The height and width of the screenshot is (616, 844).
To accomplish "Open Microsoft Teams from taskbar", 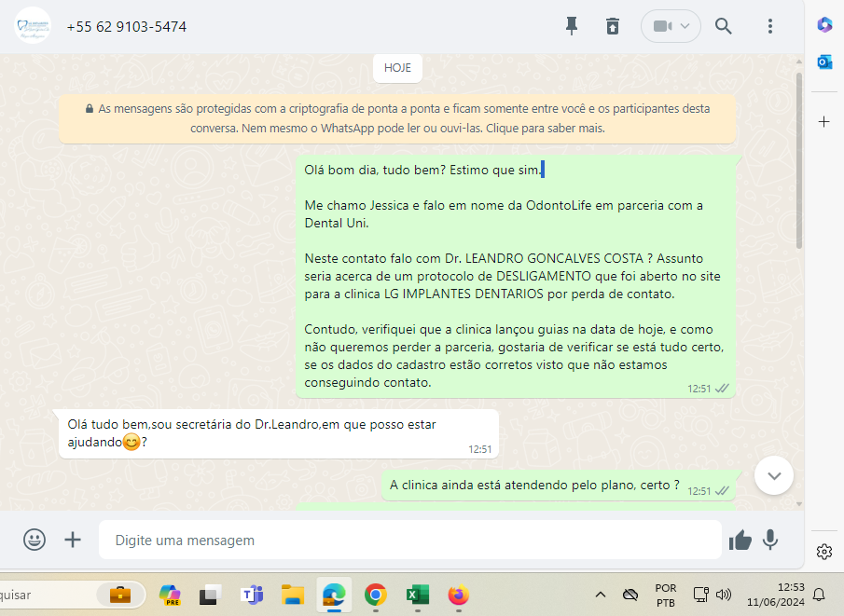I will tap(252, 595).
